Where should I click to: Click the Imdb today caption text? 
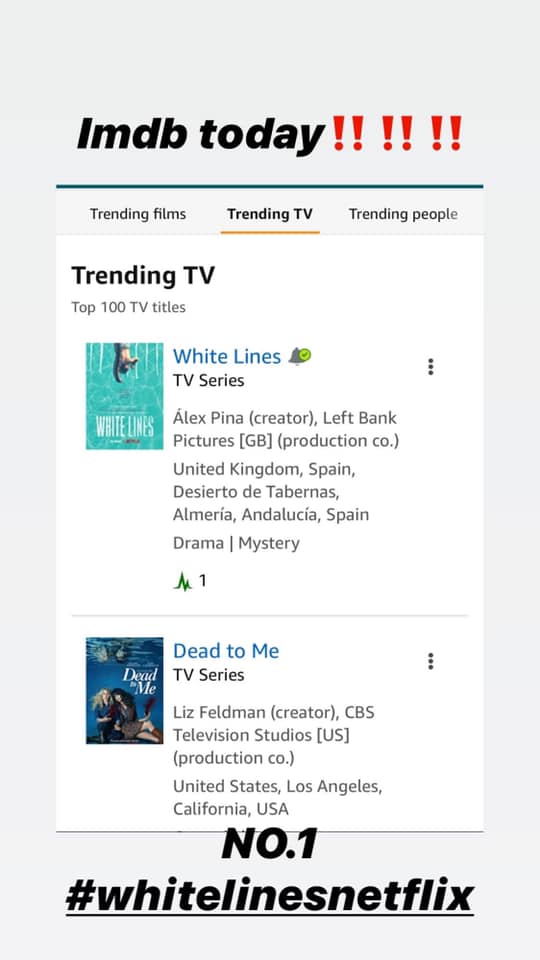201,134
